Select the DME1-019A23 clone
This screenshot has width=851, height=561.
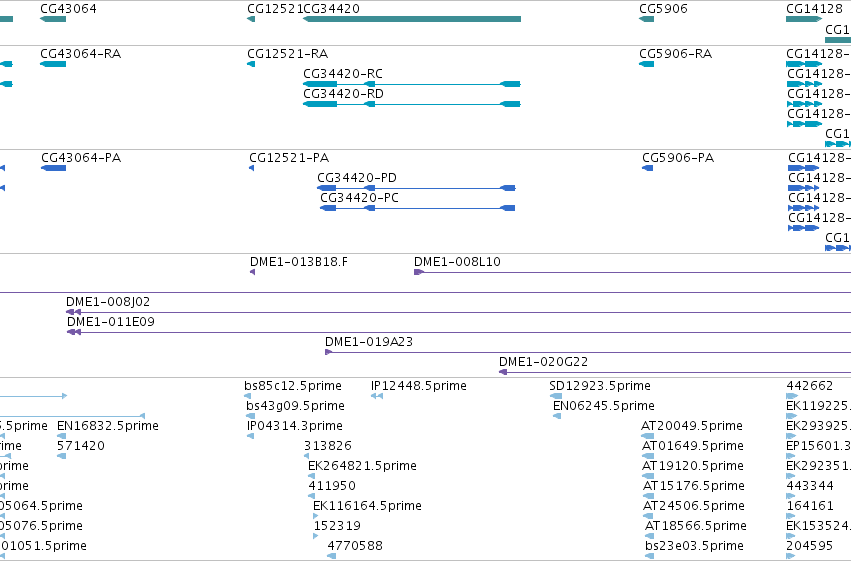point(588,353)
